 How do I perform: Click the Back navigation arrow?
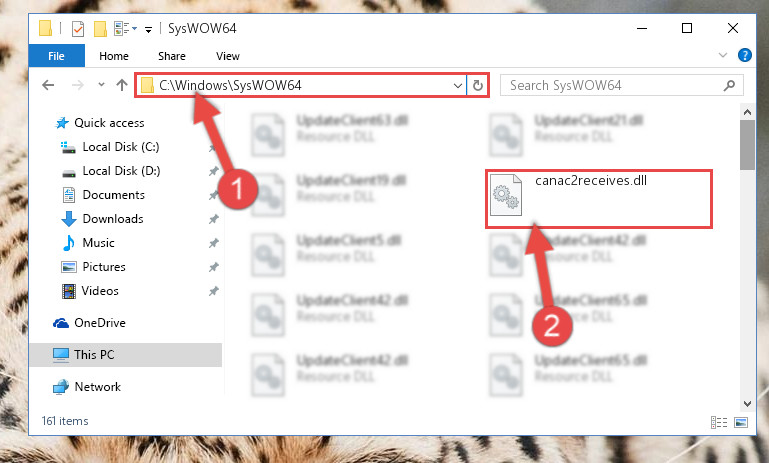pyautogui.click(x=48, y=85)
